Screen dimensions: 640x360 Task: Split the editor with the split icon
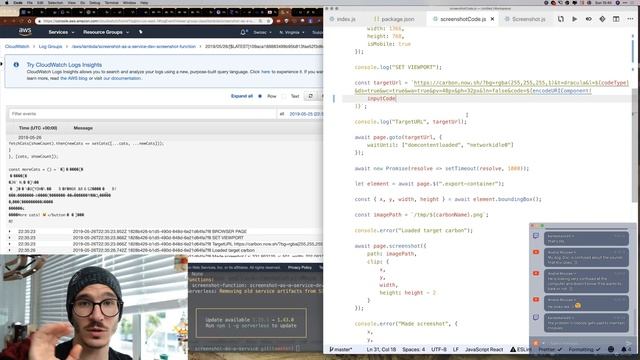pos(616,19)
